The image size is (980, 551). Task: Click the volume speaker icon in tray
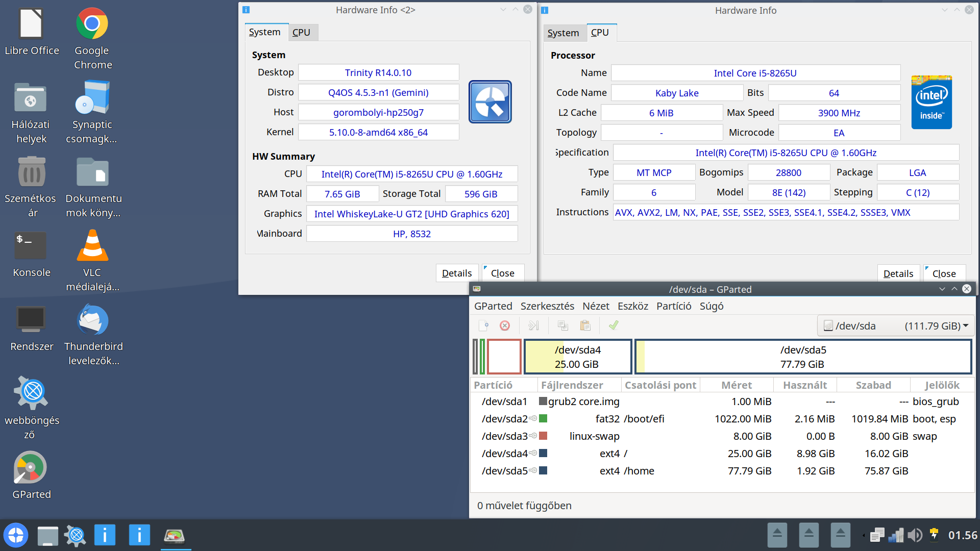tap(915, 535)
